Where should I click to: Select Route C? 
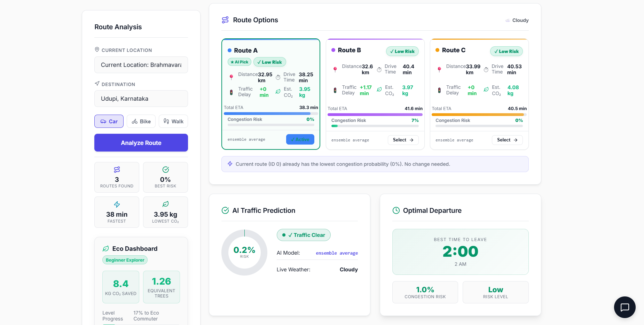[507, 140]
